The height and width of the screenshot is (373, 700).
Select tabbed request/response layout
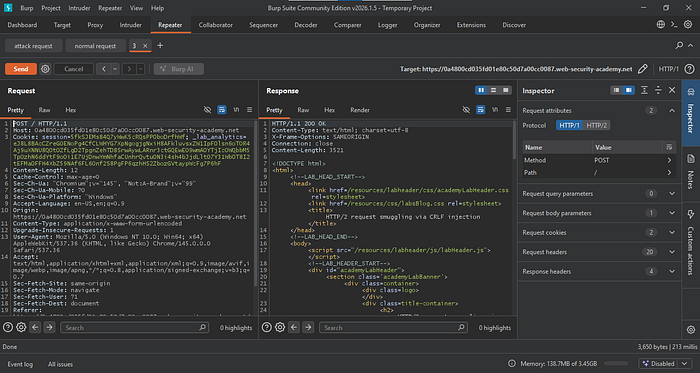(505, 91)
